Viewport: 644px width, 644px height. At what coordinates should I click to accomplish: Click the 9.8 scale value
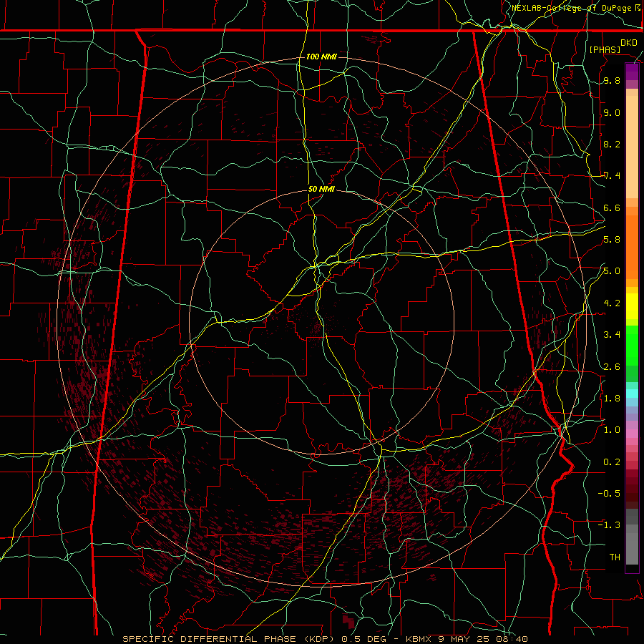(612, 81)
